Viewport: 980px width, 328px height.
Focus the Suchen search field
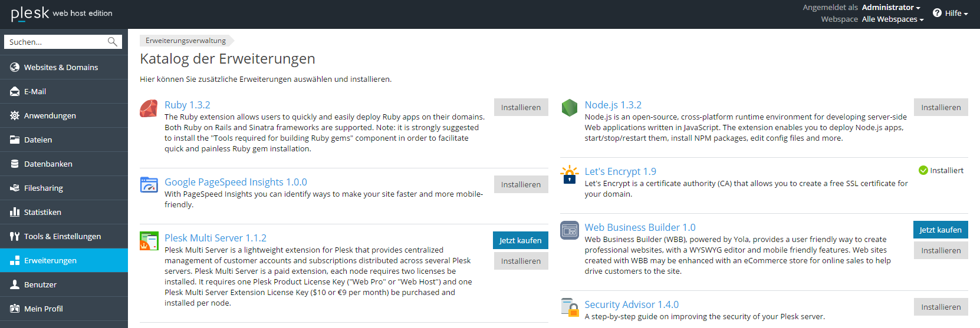pos(57,42)
